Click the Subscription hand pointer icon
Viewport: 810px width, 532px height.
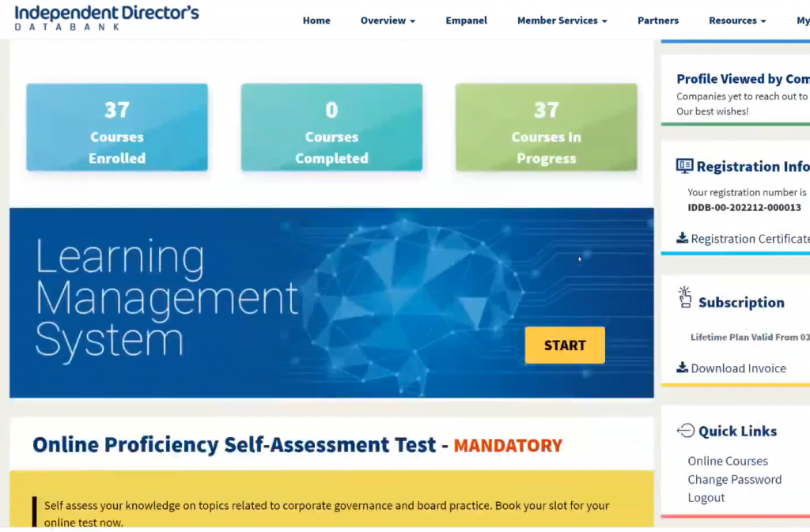685,298
